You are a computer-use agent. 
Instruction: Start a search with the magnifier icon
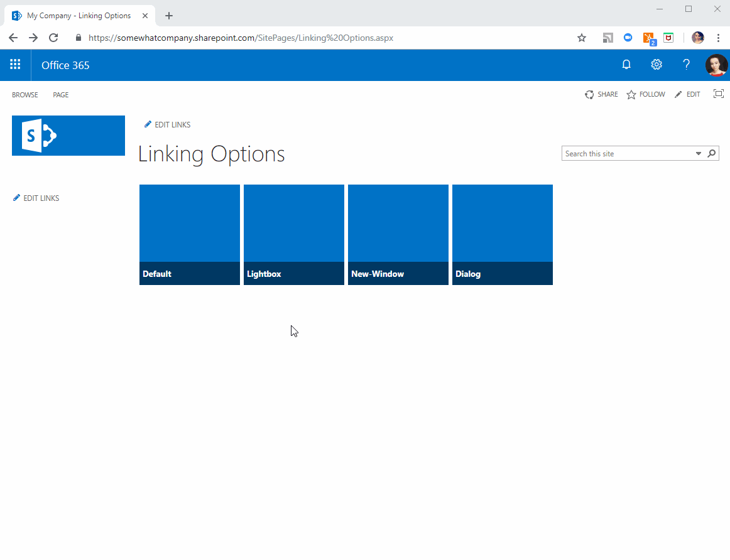[x=711, y=153]
